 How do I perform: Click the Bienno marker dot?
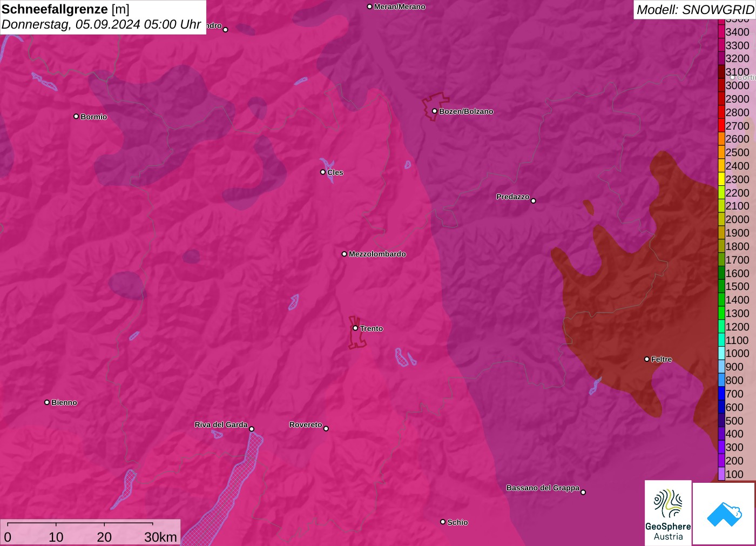47,402
